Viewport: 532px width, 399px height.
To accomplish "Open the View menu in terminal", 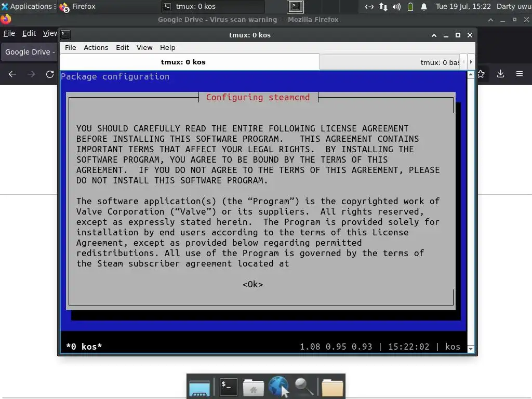I will point(144,47).
